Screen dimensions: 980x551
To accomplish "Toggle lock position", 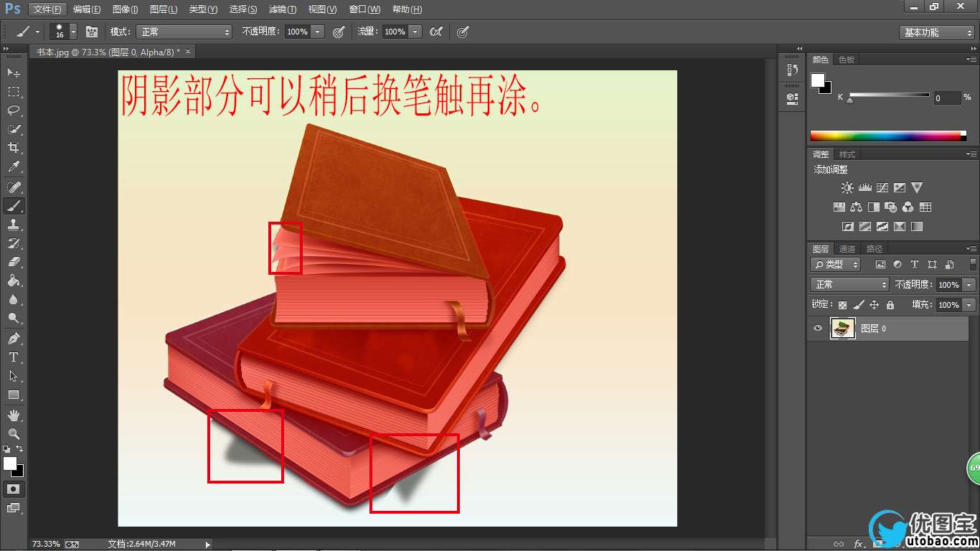I will [874, 305].
